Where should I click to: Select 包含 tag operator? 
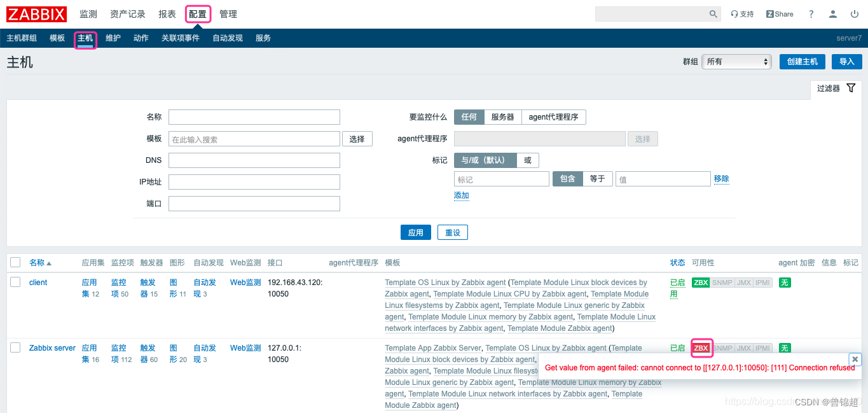point(568,179)
